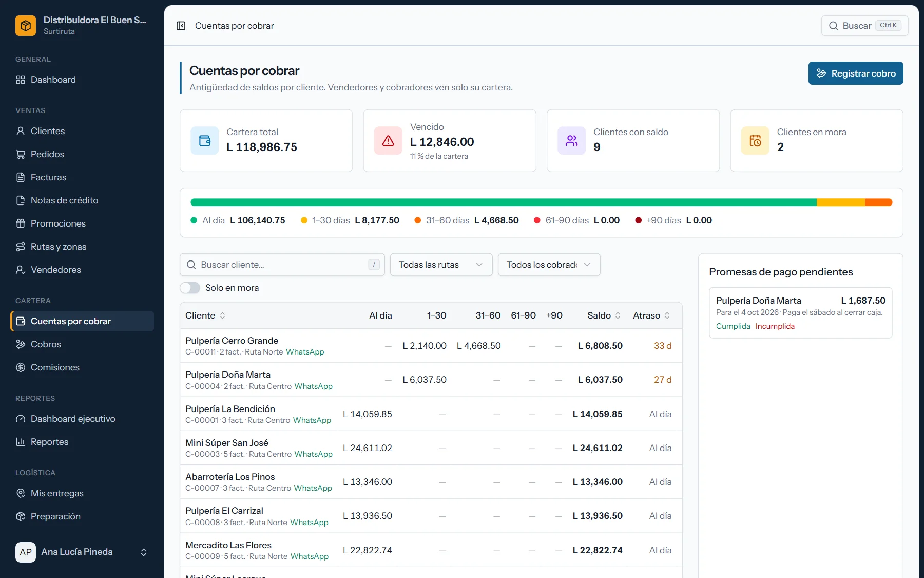
Task: Expand Ana Lucía Pineda user menu
Action: coord(82,552)
